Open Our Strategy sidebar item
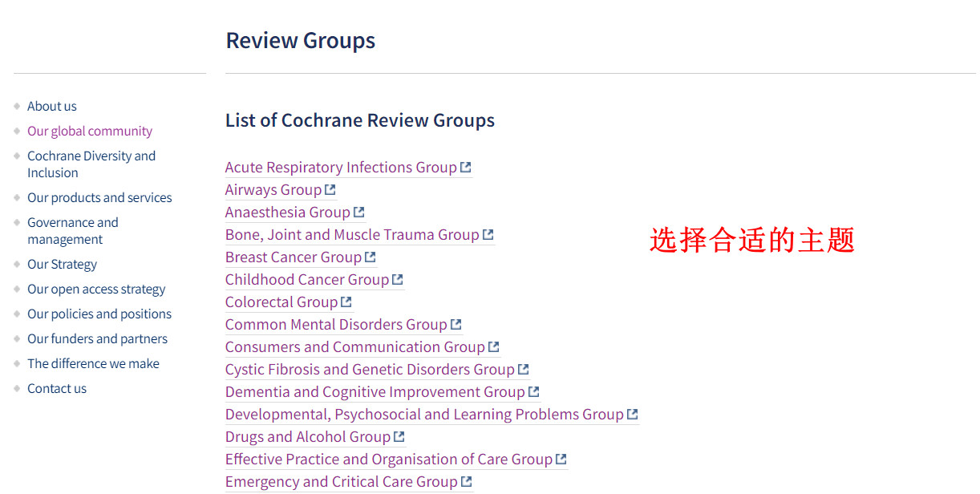This screenshot has width=980, height=494. [62, 264]
